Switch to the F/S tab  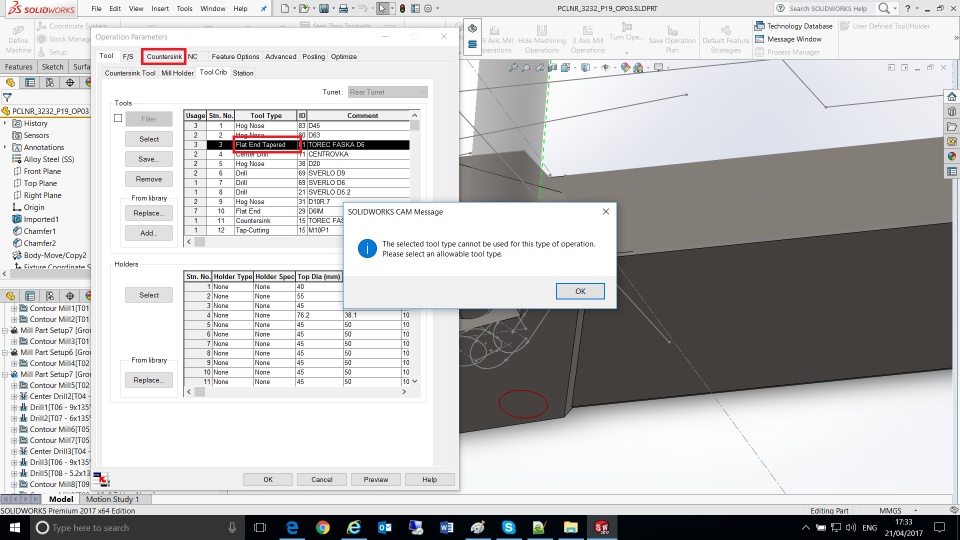[x=128, y=56]
